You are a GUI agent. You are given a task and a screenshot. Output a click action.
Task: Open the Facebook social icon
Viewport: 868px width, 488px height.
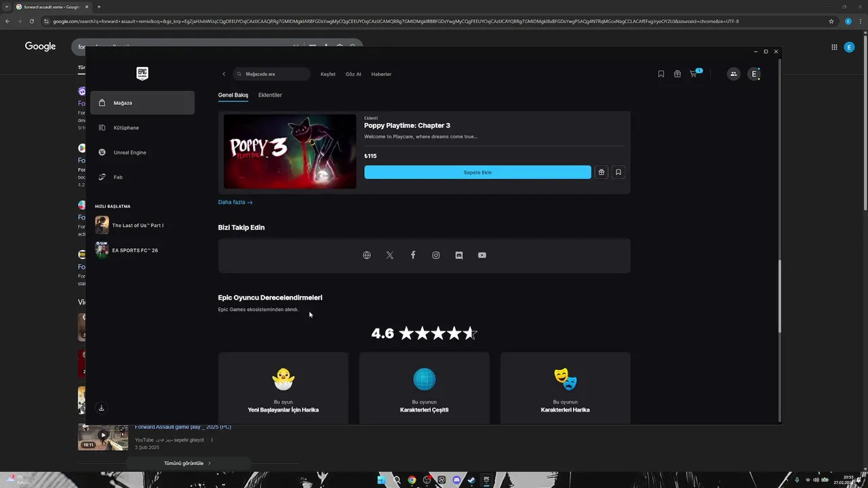tap(413, 256)
